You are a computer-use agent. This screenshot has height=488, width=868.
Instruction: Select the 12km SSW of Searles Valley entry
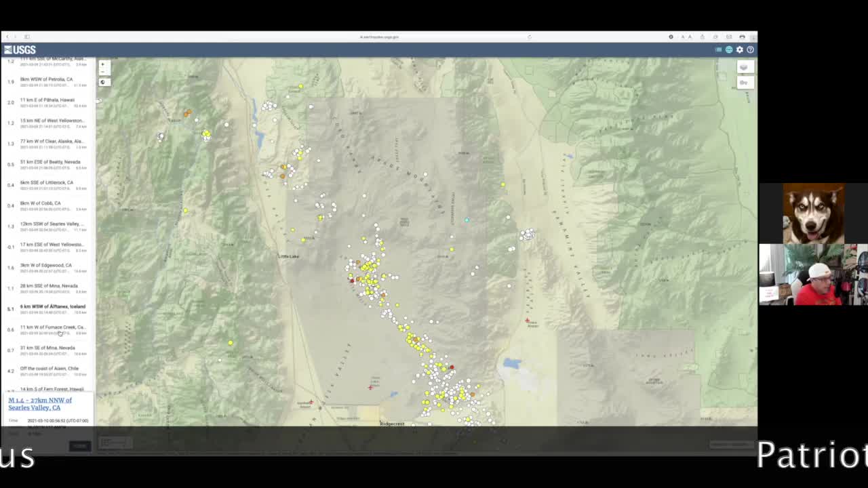coord(47,226)
